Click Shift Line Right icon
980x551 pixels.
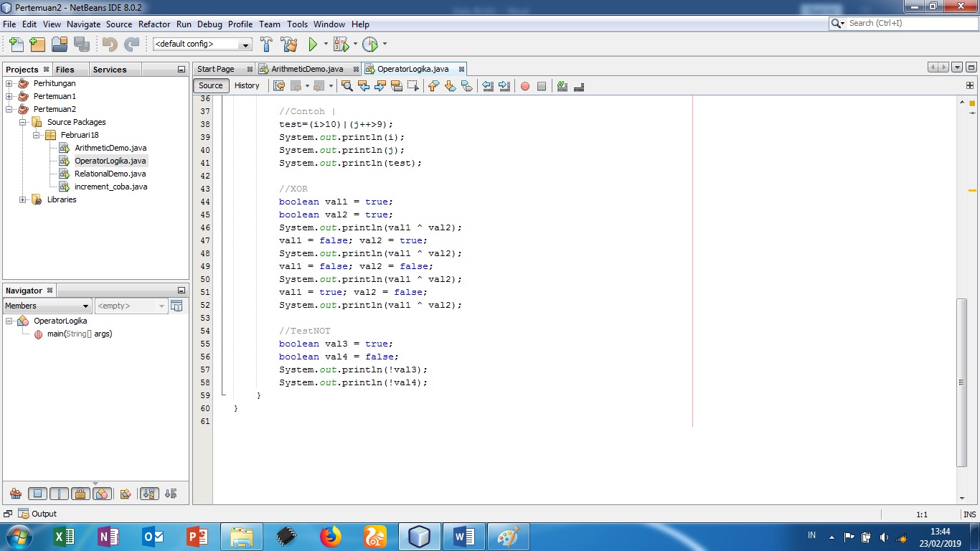[x=504, y=86]
